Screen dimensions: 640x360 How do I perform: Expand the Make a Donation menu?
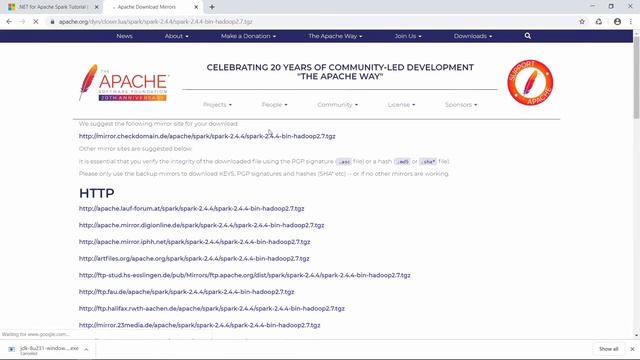248,36
